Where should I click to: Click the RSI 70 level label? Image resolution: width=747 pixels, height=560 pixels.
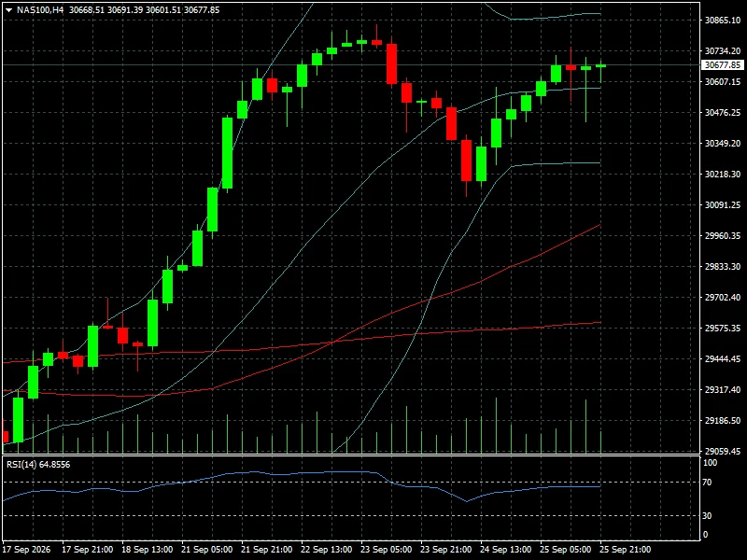click(707, 483)
